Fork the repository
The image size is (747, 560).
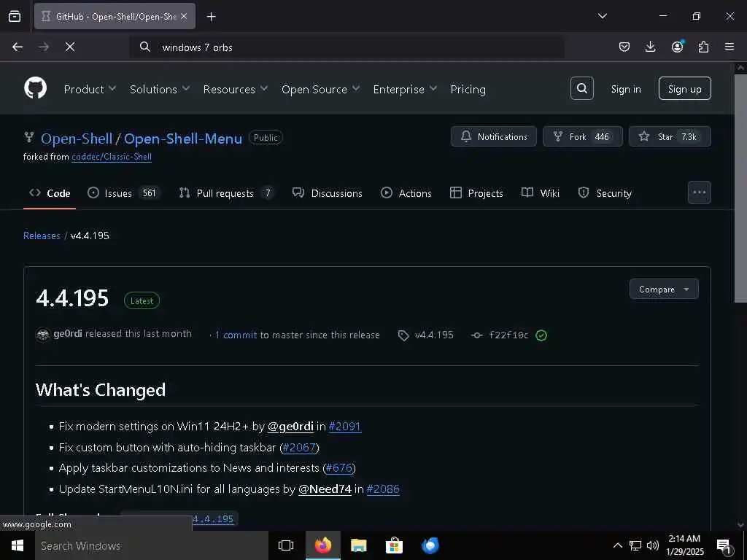tap(583, 136)
